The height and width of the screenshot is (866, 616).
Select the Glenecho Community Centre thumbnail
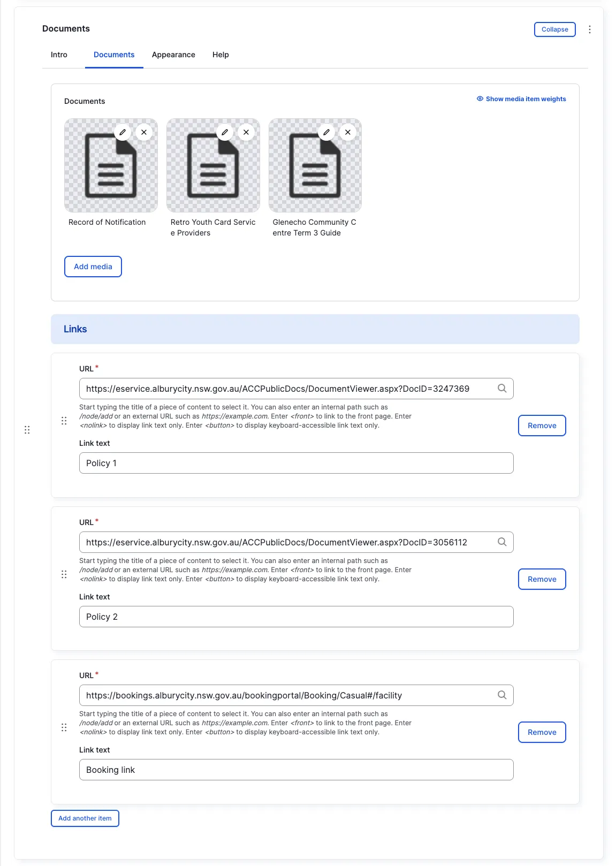click(x=315, y=165)
